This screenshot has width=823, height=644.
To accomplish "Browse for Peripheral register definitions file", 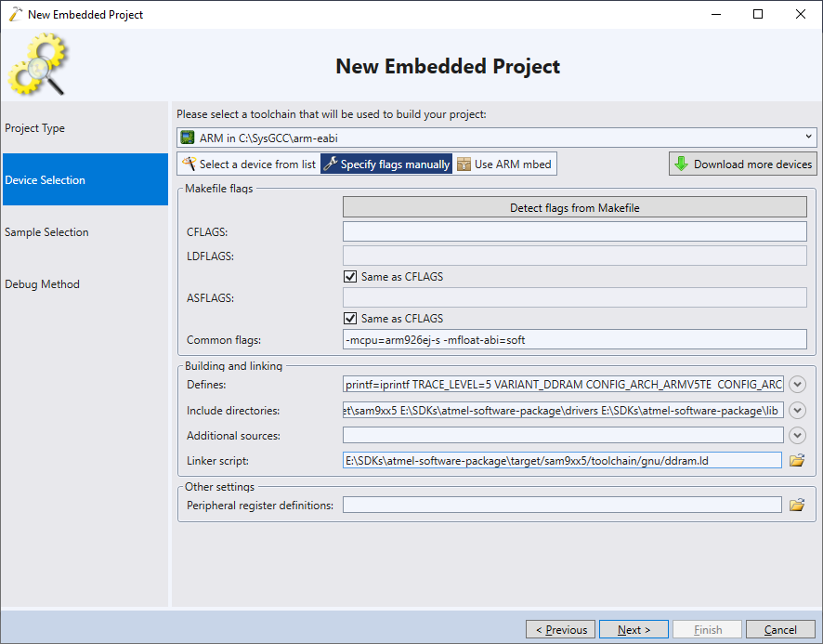I will point(797,506).
